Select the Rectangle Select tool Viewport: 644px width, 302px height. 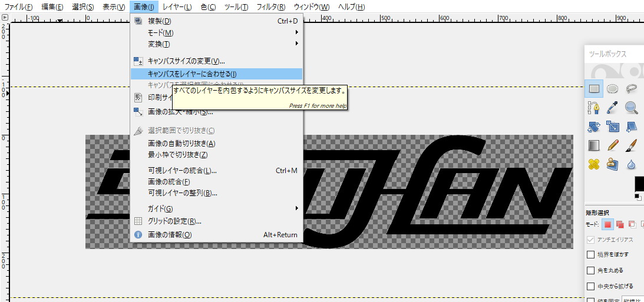594,89
